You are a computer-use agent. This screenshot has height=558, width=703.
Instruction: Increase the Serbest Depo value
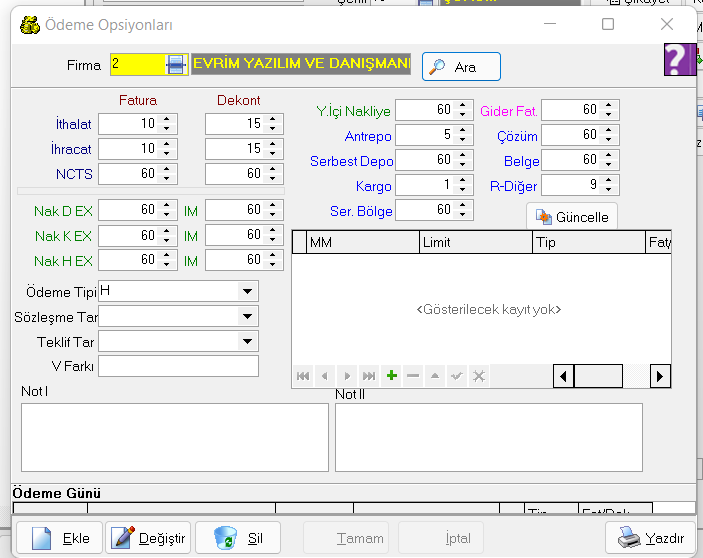click(x=463, y=156)
